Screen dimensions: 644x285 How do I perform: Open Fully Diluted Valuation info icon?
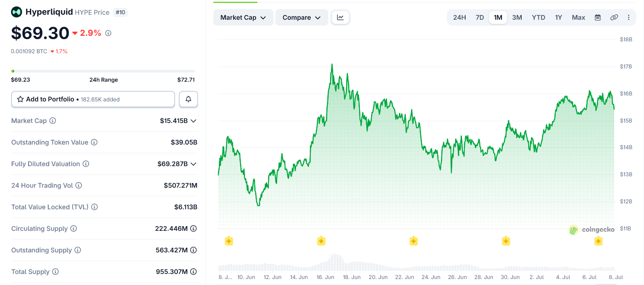click(x=86, y=164)
